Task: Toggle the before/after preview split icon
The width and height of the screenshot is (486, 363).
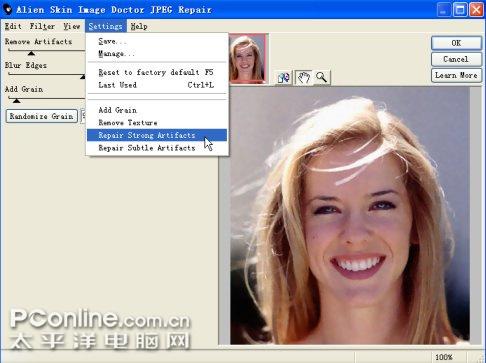Action: tap(284, 78)
